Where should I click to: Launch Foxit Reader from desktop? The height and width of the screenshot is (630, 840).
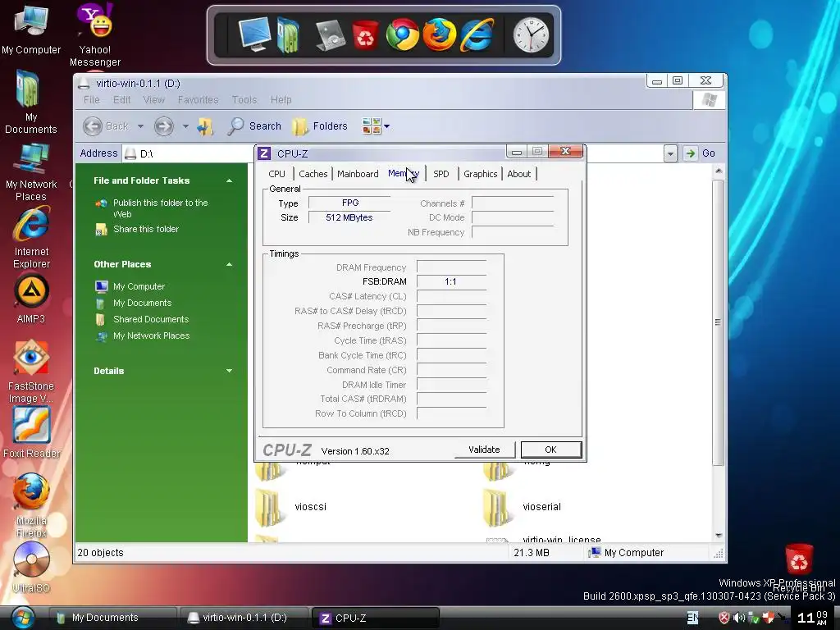point(31,433)
